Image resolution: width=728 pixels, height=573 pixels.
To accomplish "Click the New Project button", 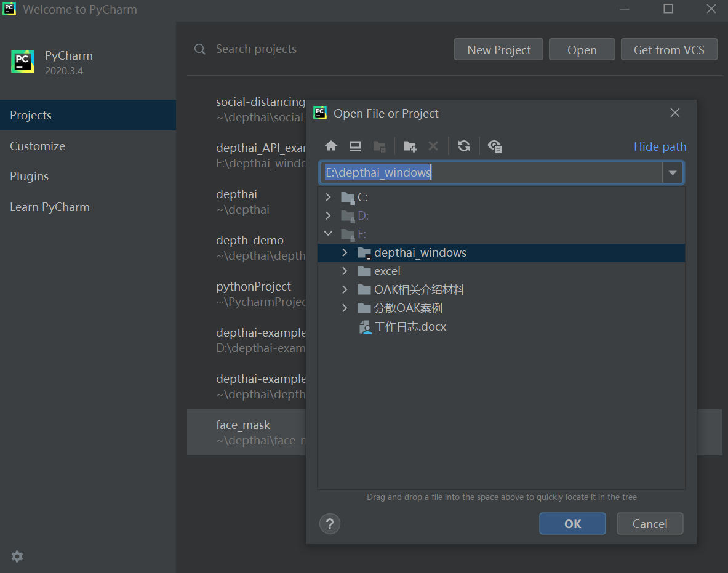I will (x=498, y=50).
